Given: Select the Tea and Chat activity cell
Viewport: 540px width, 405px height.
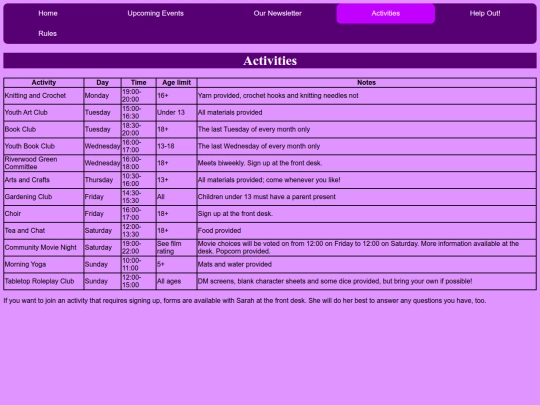Looking at the screenshot, I should [x=44, y=231].
